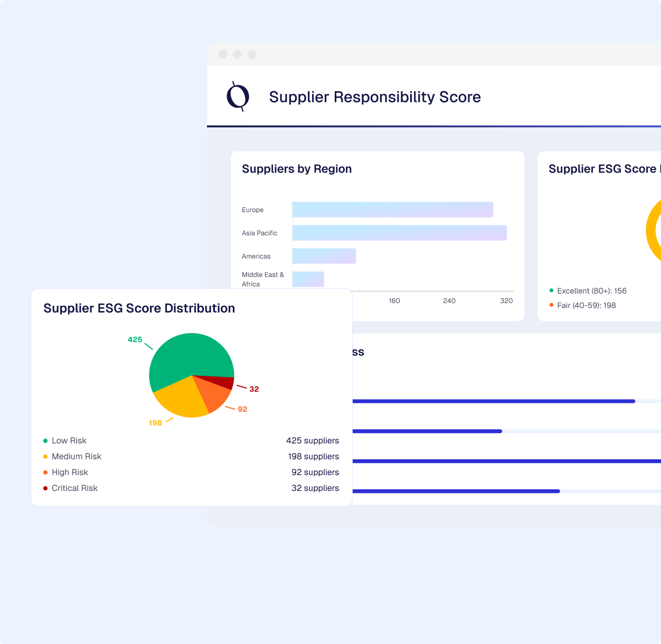Screen dimensions: 661x644
Task: Click the 425 suppliers text entry
Action: click(x=313, y=440)
